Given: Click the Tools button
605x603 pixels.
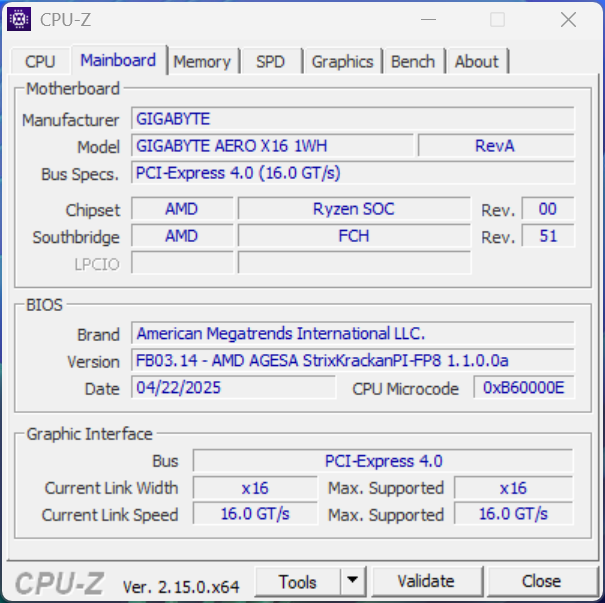Looking at the screenshot, I should coord(298,581).
